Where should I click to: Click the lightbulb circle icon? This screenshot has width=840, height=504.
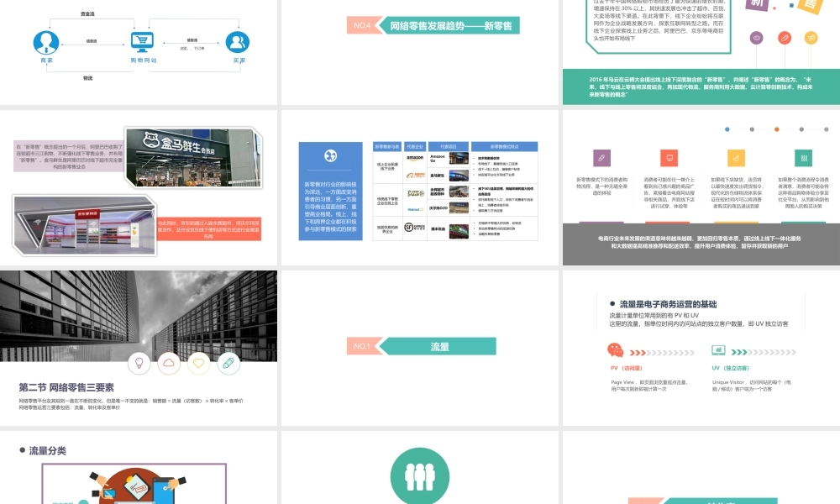point(139,363)
